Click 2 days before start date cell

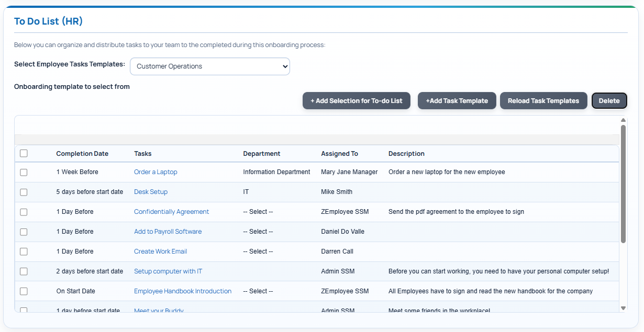(x=90, y=271)
